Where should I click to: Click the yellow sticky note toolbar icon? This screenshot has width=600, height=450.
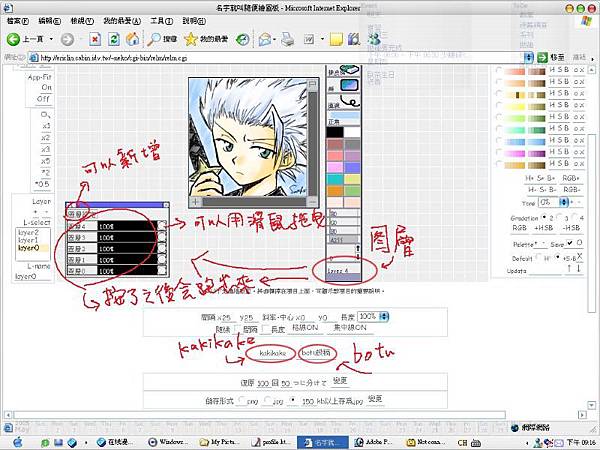(x=336, y=39)
